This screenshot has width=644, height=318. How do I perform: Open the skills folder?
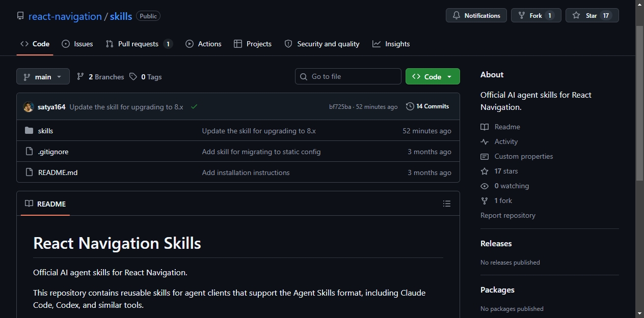pyautogui.click(x=45, y=131)
